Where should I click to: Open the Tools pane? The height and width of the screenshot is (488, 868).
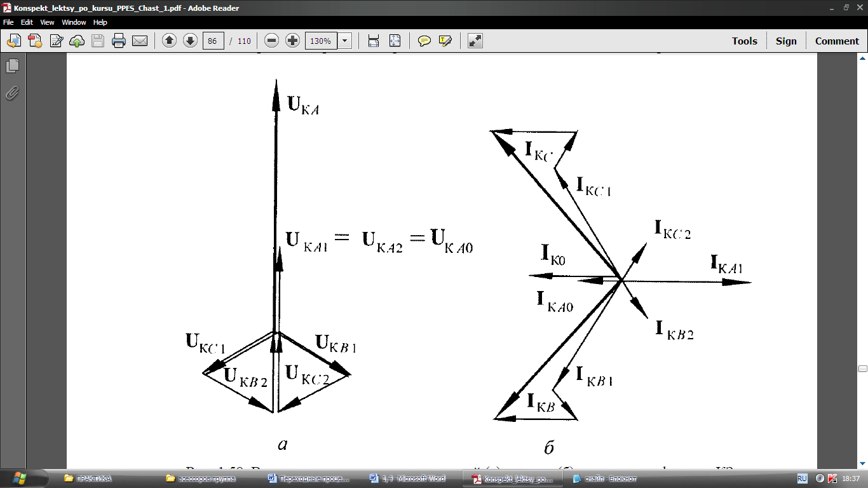pos(744,41)
